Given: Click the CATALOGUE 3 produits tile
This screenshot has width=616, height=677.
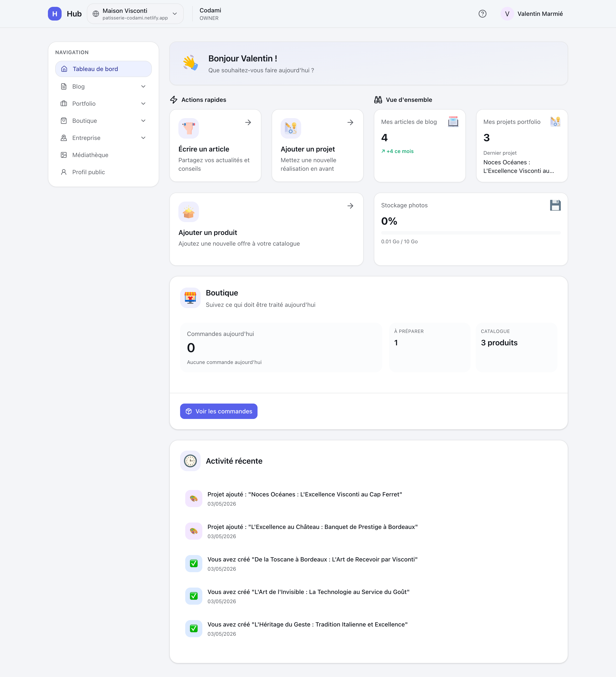Looking at the screenshot, I should click(517, 347).
